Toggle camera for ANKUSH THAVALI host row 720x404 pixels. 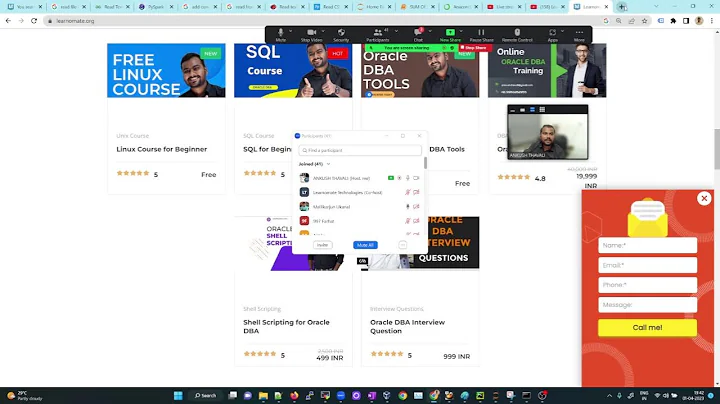point(416,178)
